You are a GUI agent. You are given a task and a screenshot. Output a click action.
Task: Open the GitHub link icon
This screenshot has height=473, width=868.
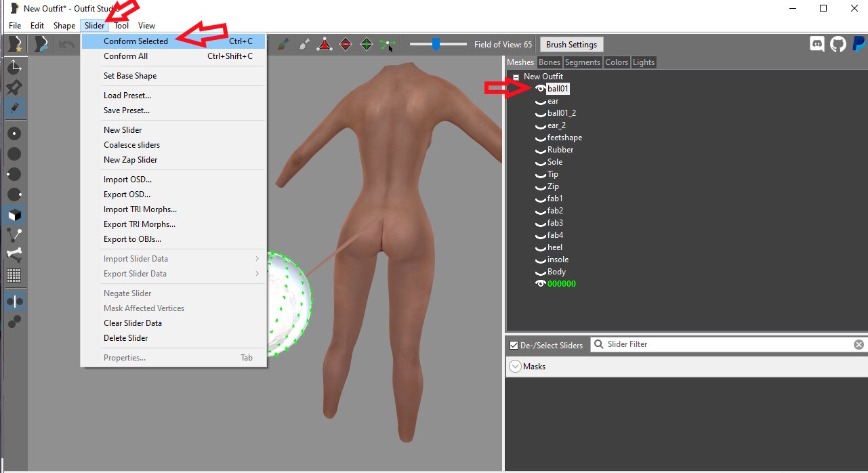(839, 45)
